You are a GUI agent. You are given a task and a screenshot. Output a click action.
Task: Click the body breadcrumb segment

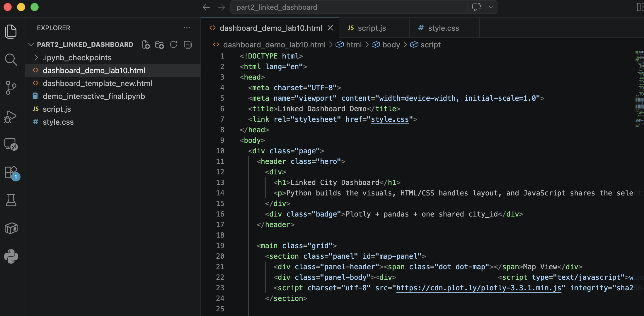tap(386, 45)
